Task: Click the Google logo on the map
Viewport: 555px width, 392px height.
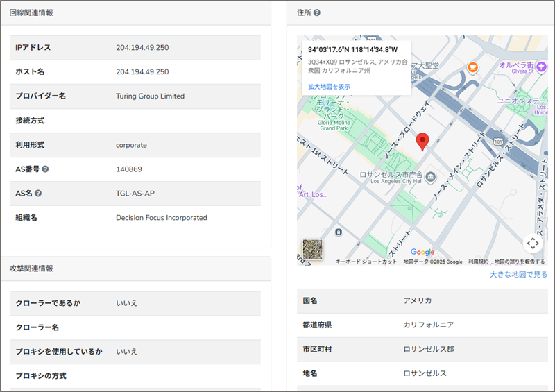Action: [422, 252]
